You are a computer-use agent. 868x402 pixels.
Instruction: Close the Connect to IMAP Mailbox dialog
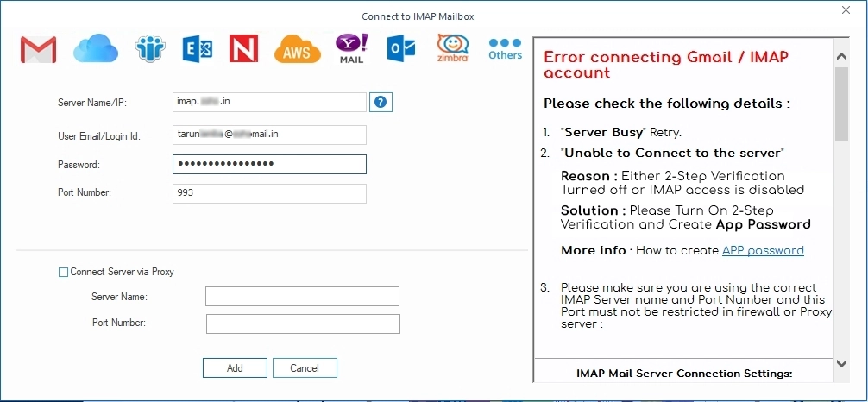coord(846,10)
